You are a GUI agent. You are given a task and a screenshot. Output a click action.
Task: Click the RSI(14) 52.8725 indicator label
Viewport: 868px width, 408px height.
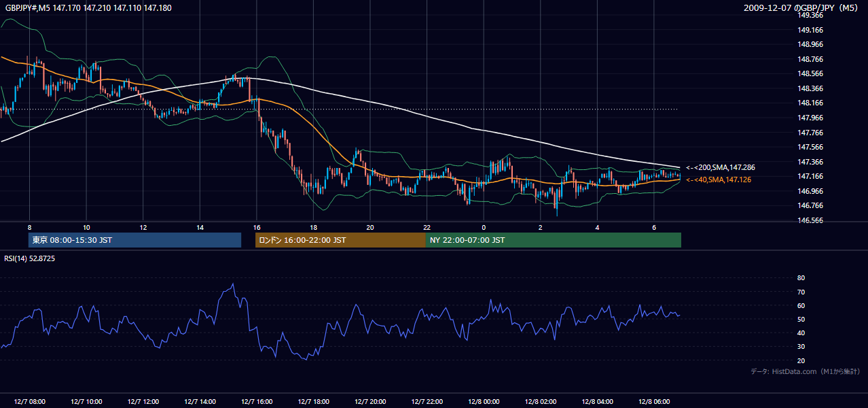30,258
